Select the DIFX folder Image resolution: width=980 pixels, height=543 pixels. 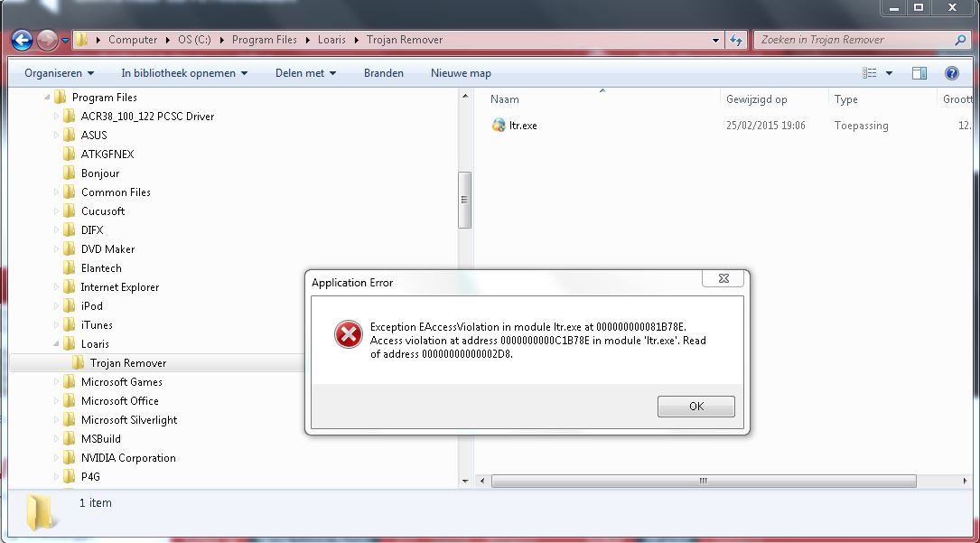tap(92, 230)
